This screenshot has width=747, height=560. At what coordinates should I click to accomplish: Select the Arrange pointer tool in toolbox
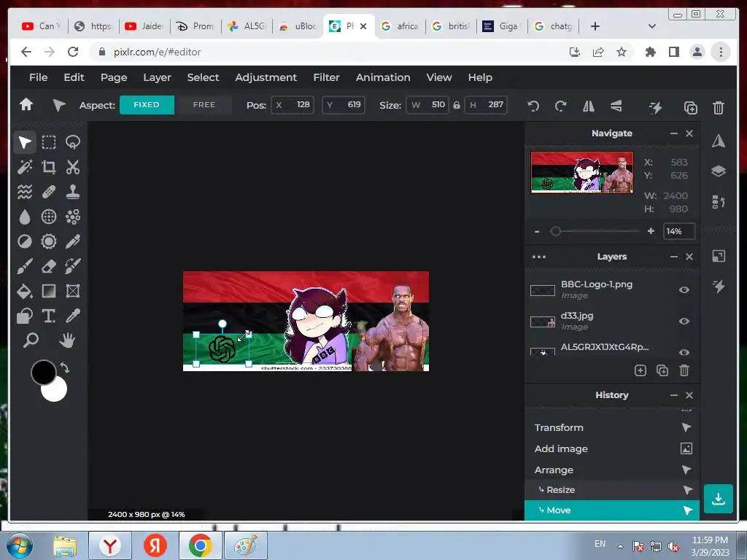pos(25,142)
